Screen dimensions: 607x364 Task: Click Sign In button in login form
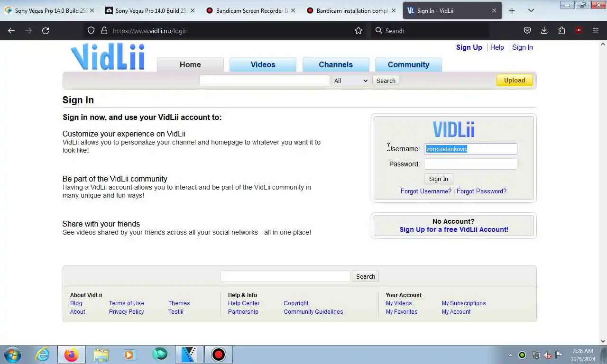pos(438,179)
